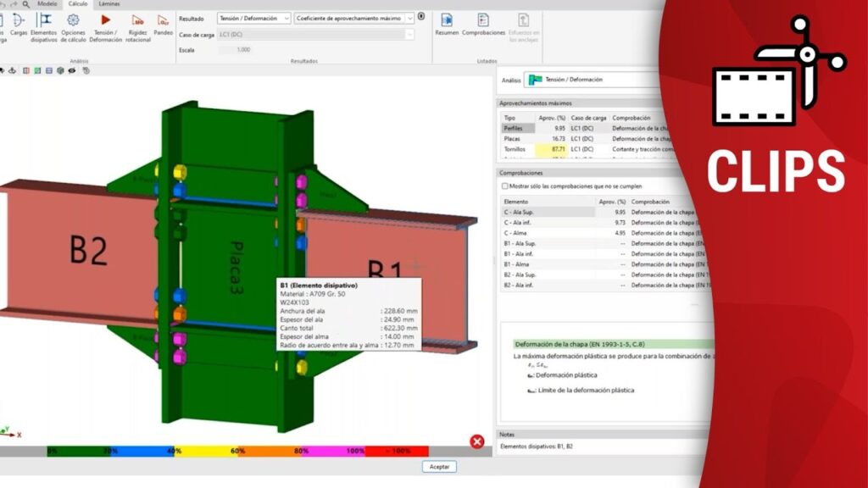Select the 'C - Alma' row
This screenshot has width=868, height=488.
click(x=516, y=232)
